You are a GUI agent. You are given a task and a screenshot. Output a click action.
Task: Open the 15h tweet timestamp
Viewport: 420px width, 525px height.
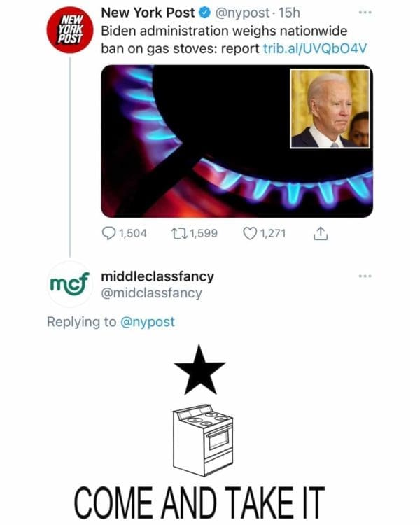288,13
